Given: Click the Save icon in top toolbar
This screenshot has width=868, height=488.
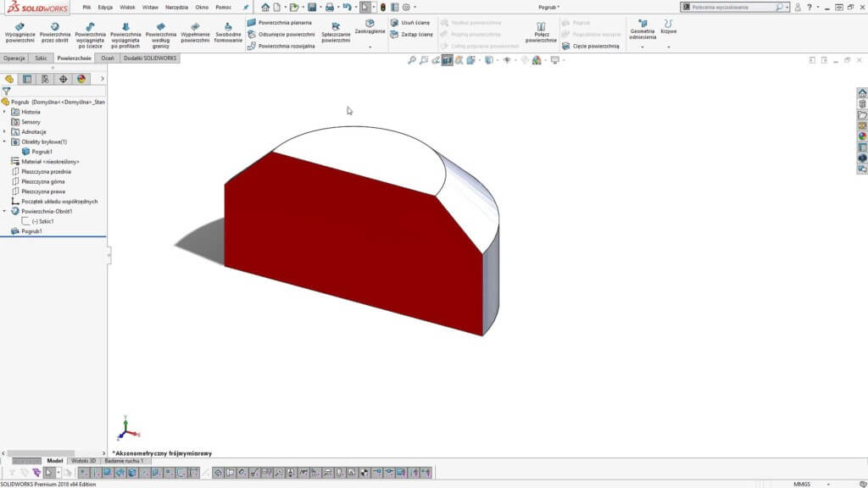Looking at the screenshot, I should tap(312, 7).
